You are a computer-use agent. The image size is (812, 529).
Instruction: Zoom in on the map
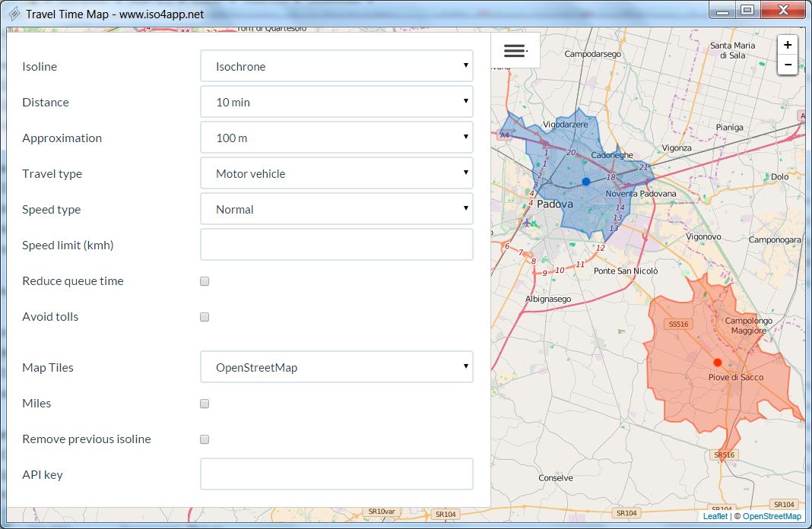[x=787, y=45]
